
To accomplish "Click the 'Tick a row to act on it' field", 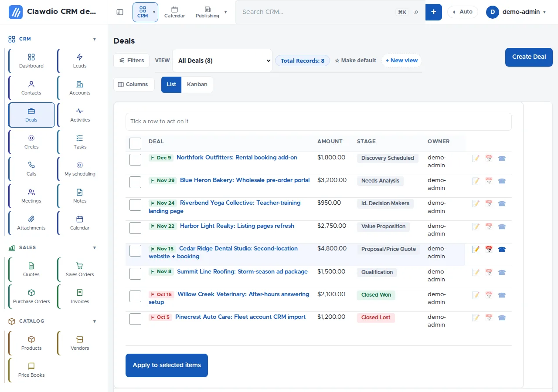I will 318,122.
